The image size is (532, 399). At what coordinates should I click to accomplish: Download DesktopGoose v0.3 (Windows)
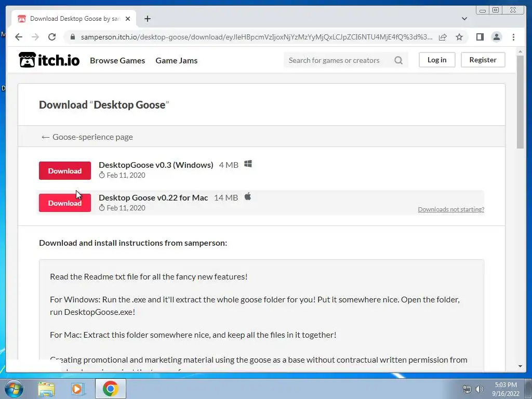coord(65,170)
